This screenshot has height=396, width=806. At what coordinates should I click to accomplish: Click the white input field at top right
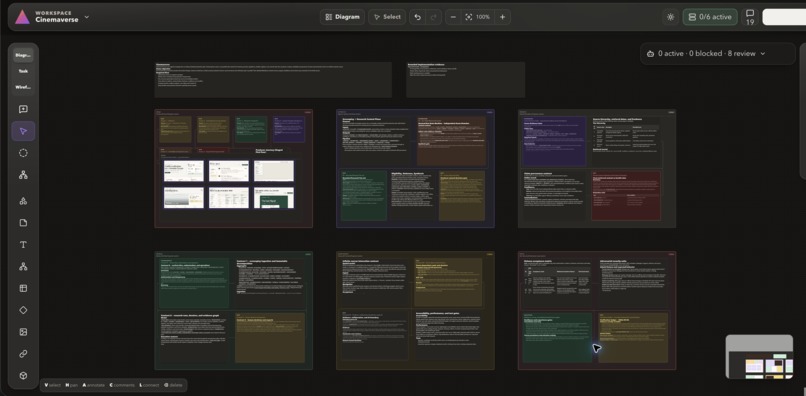tap(784, 17)
